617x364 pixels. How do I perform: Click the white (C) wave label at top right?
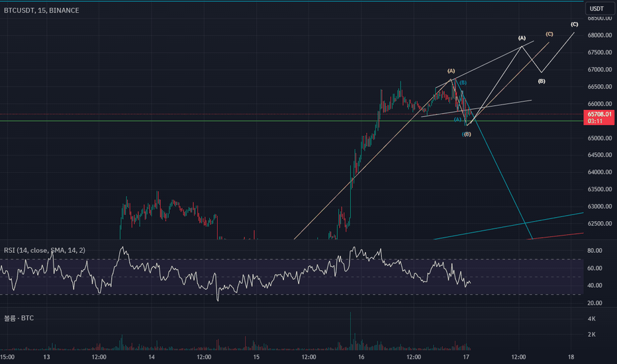pos(575,24)
